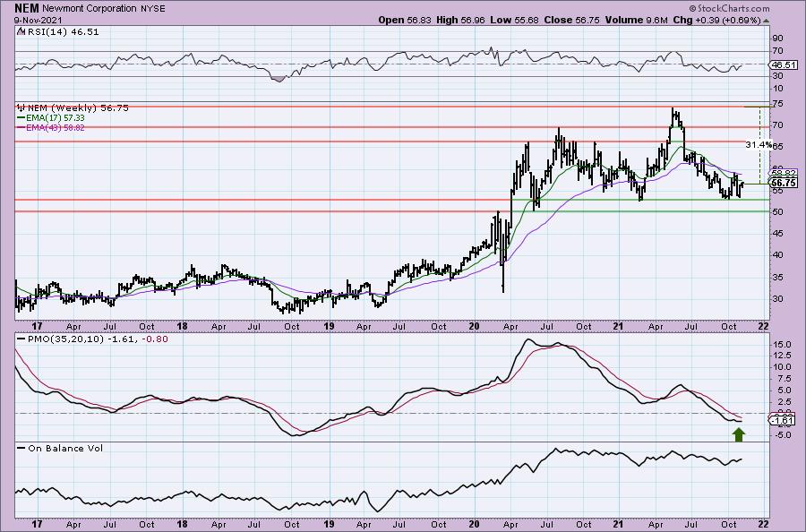Click the RSI(14) 46.51 indicator label
Viewport: 806px width, 532px height.
[x=62, y=32]
